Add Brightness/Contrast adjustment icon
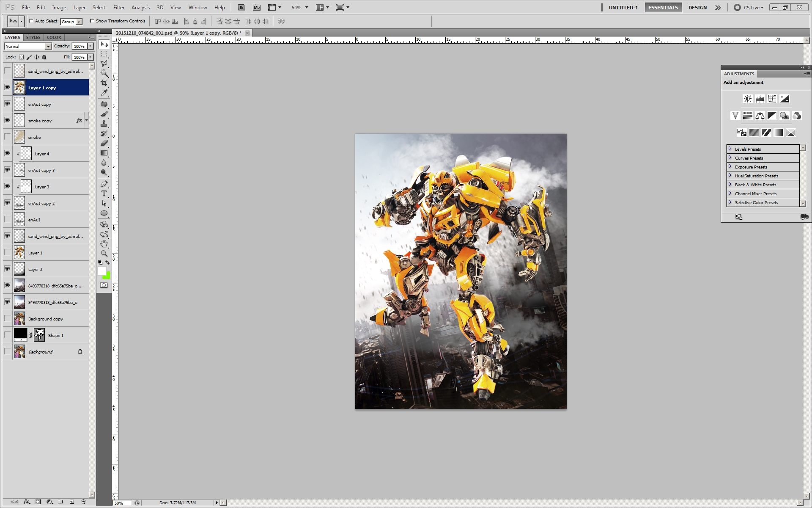The width and height of the screenshot is (812, 508). tap(748, 99)
